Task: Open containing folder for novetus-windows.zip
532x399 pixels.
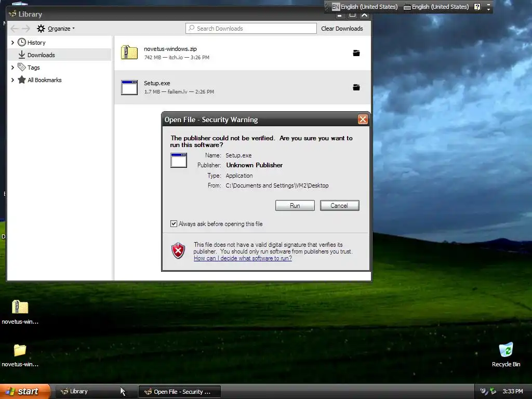Action: point(356,53)
